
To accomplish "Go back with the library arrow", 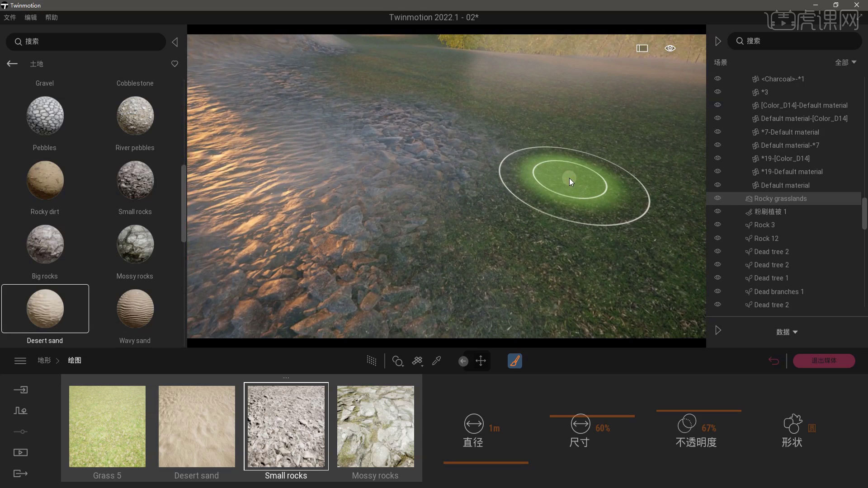I will pyautogui.click(x=12, y=64).
